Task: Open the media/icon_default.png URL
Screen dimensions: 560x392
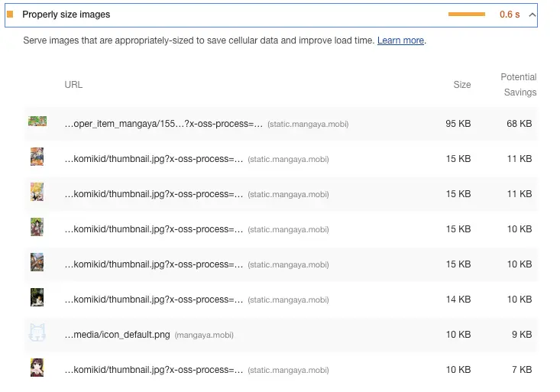Action: (117, 335)
